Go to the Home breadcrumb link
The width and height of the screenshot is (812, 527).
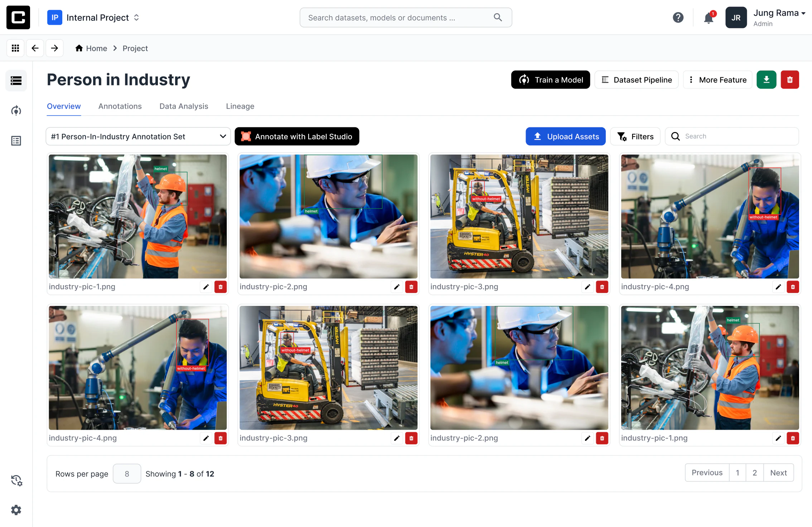pos(91,48)
